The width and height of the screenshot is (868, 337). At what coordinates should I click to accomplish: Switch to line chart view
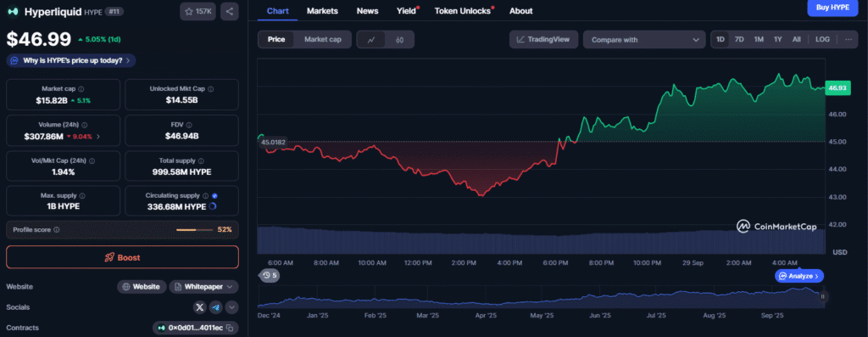coord(371,39)
